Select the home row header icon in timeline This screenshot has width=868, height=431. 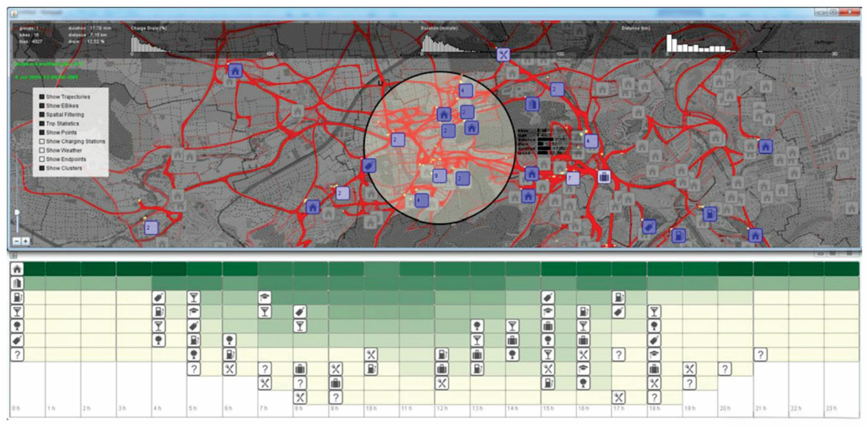[17, 269]
